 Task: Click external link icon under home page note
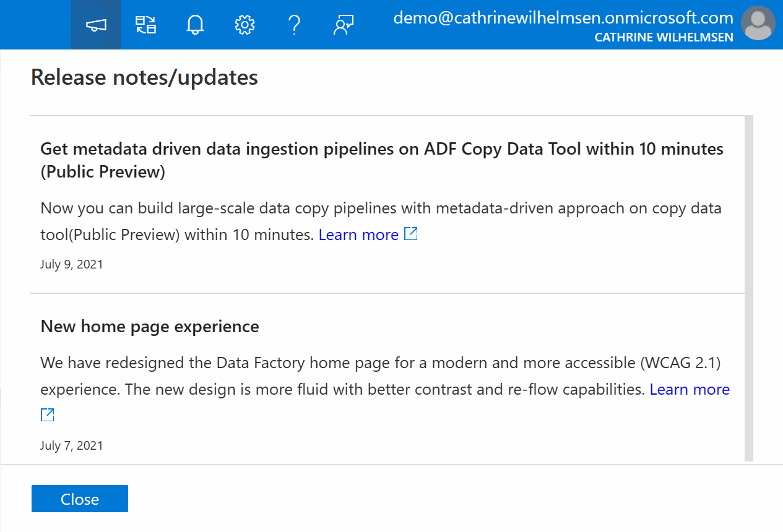[48, 414]
